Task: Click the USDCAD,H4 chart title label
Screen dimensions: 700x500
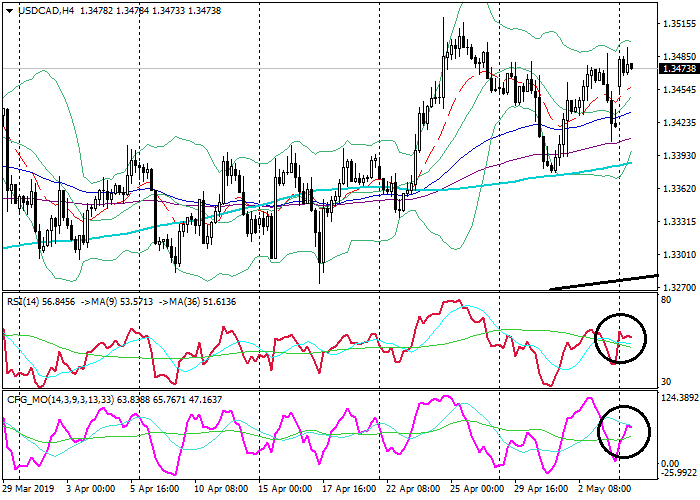Action: 39,11
